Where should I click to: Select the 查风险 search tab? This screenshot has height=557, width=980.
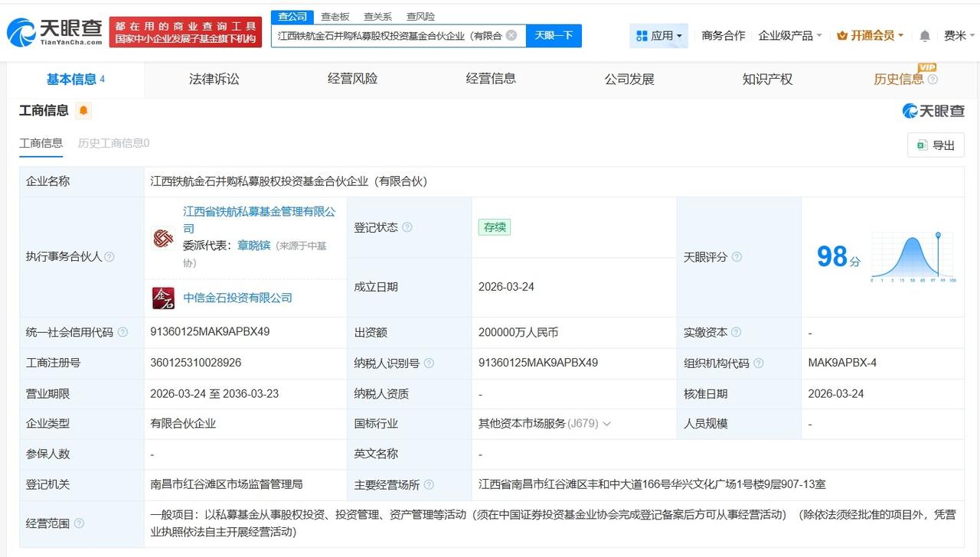point(420,16)
